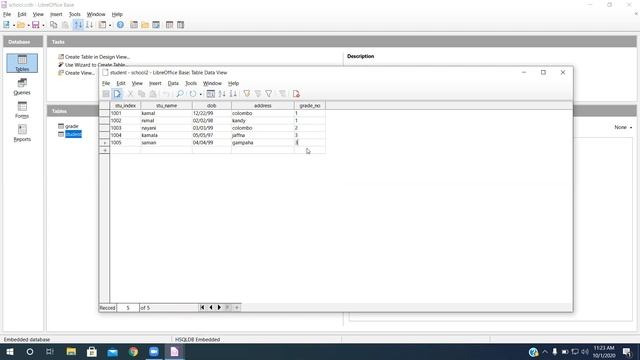Viewport: 640px width, 360px height.
Task: Click cell containing 03/03/99
Action: pos(212,128)
